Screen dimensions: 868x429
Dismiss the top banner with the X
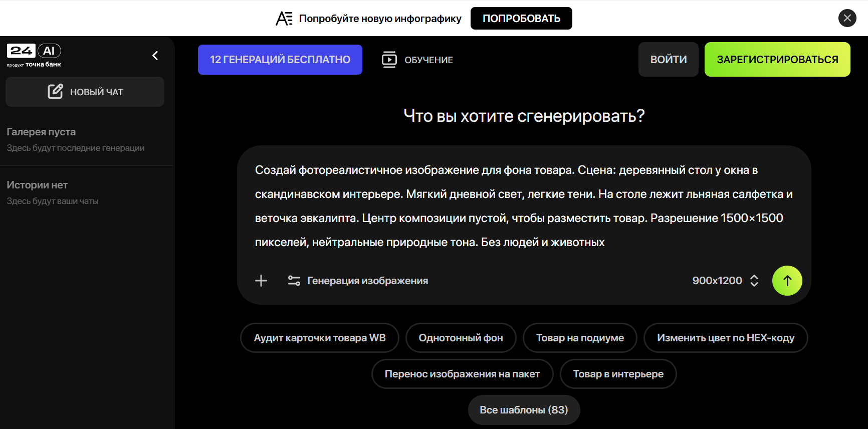coord(847,19)
